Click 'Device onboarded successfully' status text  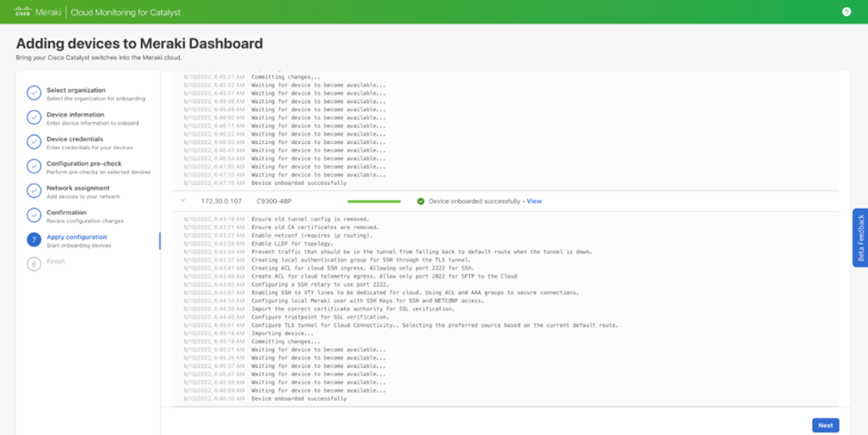[x=475, y=201]
